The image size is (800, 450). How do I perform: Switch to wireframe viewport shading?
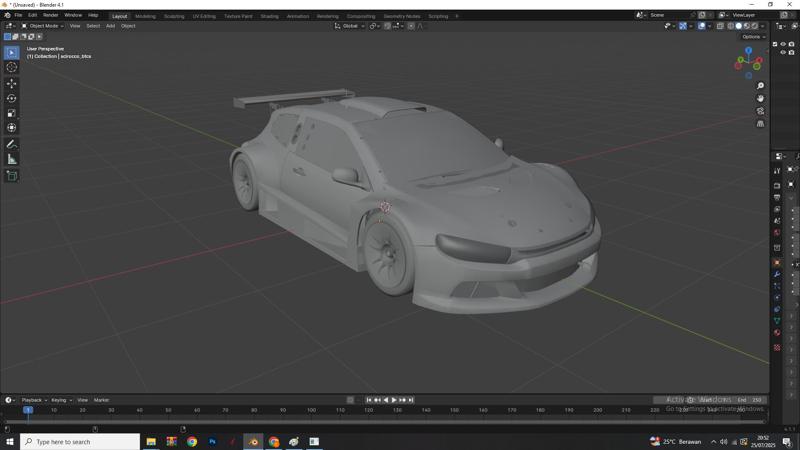(x=731, y=26)
